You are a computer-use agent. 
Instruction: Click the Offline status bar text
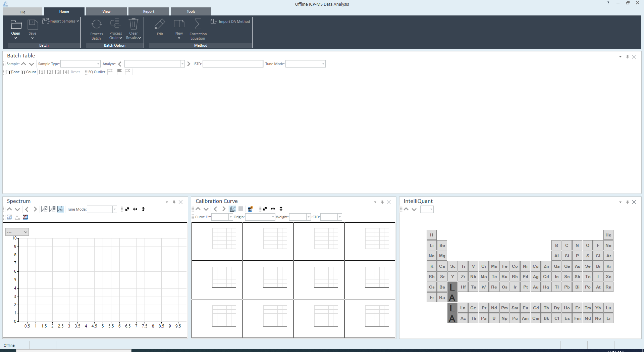coord(9,345)
